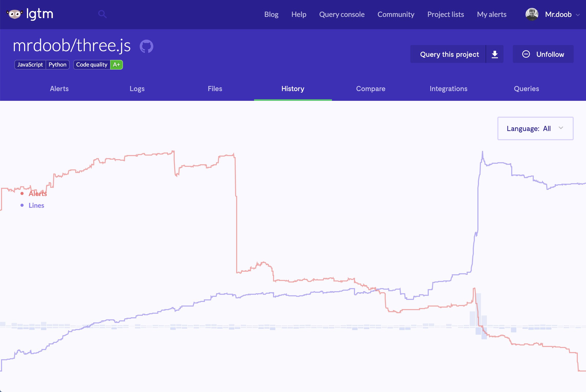586x392 pixels.
Task: Open the search magnifier icon
Action: click(x=102, y=14)
